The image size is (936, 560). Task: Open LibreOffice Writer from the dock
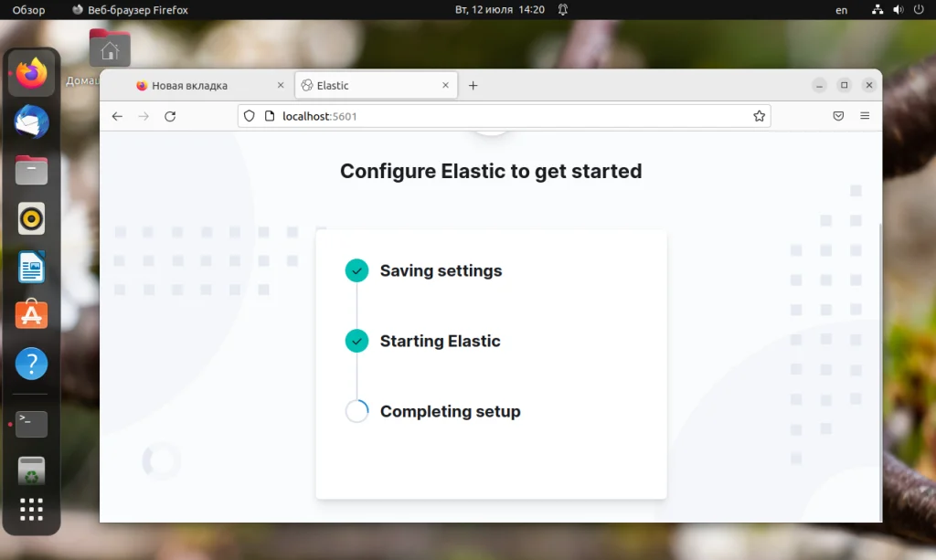[x=31, y=267]
